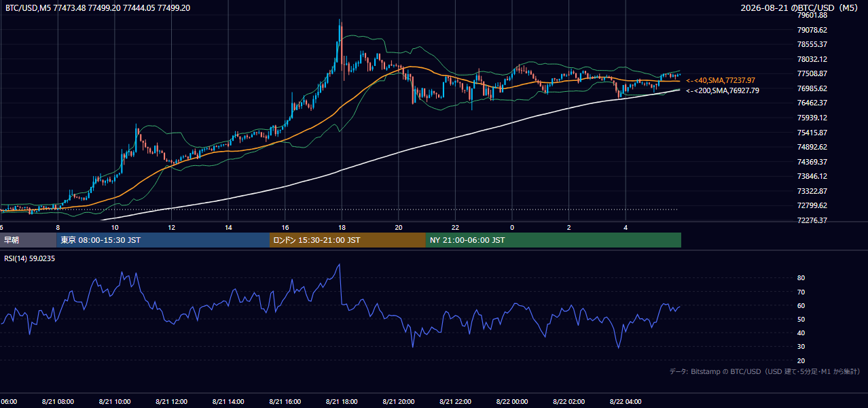Viewport: 868px width, 408px height.
Task: Click the Bitstamp data source note
Action: [765, 371]
